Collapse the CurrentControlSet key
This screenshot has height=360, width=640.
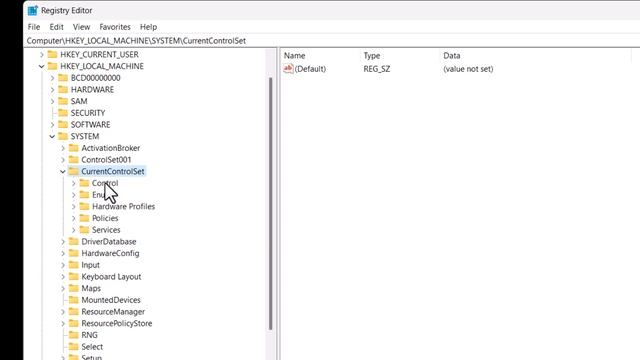click(x=63, y=171)
